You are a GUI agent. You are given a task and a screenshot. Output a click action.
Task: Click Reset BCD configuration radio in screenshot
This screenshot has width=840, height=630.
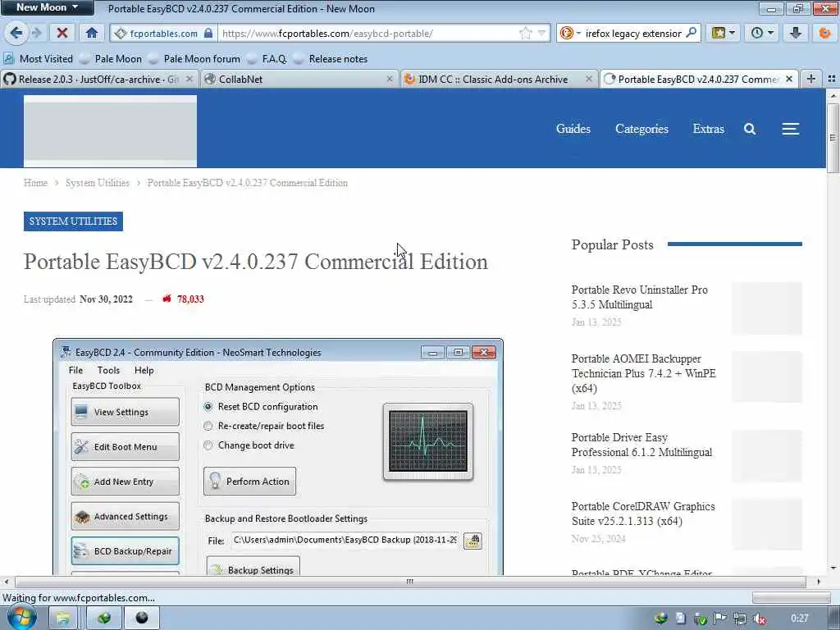click(208, 407)
